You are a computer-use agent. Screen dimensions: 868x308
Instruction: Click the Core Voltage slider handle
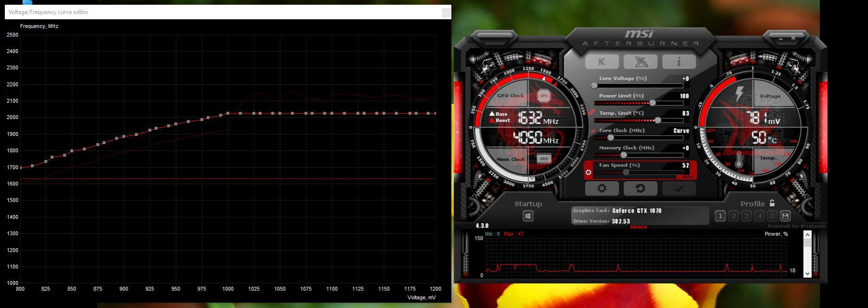(594, 85)
